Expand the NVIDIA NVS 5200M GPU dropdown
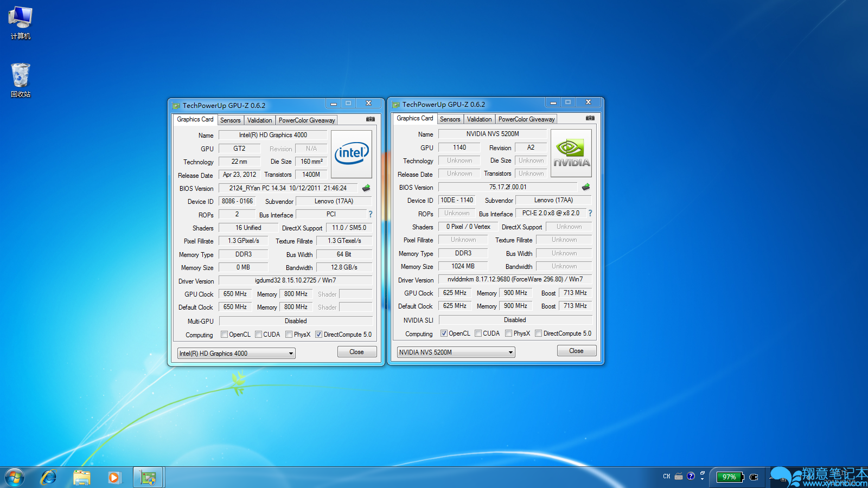Screen dimensions: 868x488 click(x=456, y=352)
